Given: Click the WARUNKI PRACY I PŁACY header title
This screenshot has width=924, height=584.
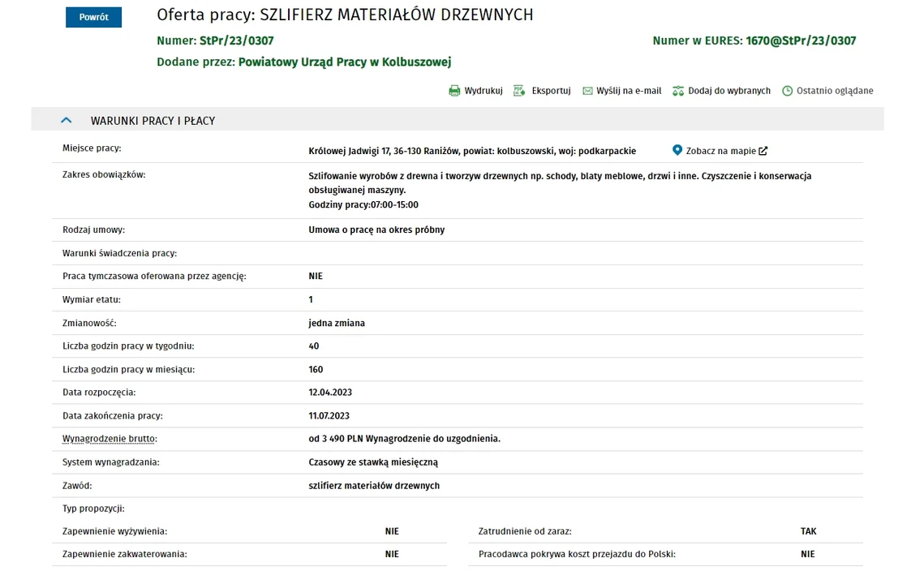Looking at the screenshot, I should pyautogui.click(x=153, y=121).
